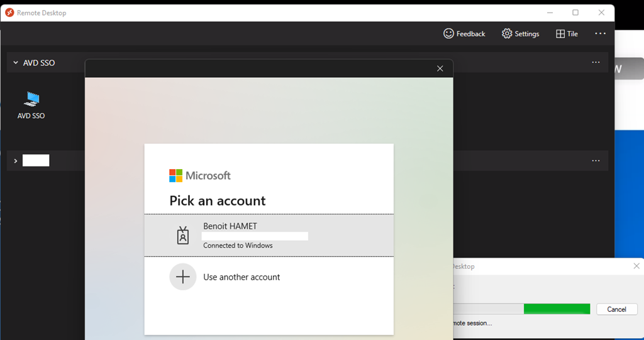Close the connection progress dialog
This screenshot has height=340, width=644.
point(636,266)
